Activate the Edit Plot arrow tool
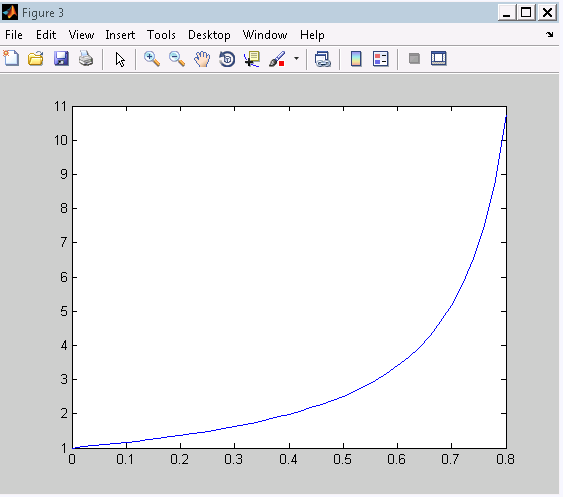 [120, 59]
